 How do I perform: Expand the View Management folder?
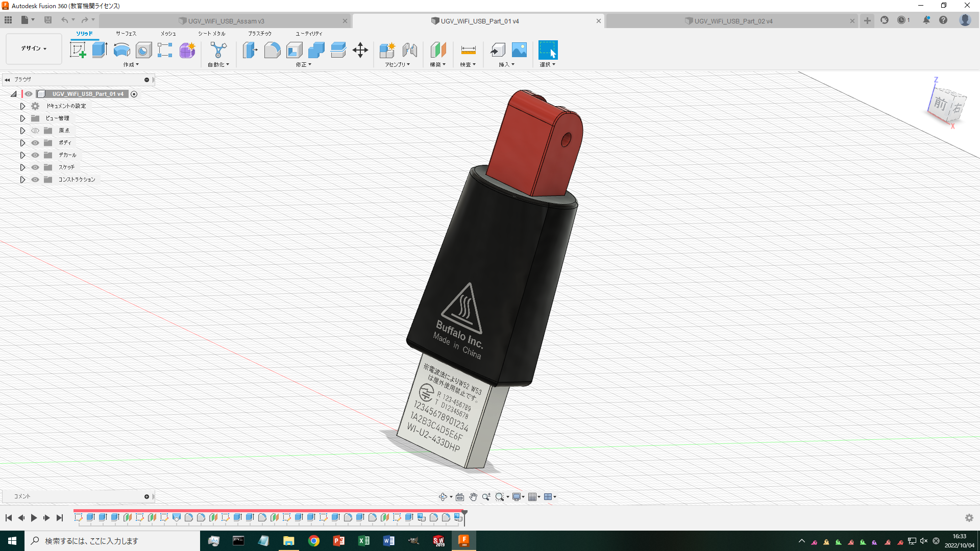click(x=22, y=118)
